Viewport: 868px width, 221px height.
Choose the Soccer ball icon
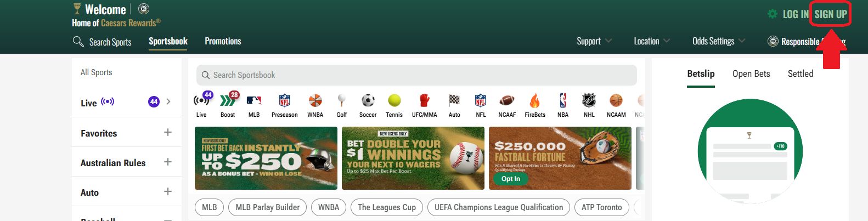point(368,101)
